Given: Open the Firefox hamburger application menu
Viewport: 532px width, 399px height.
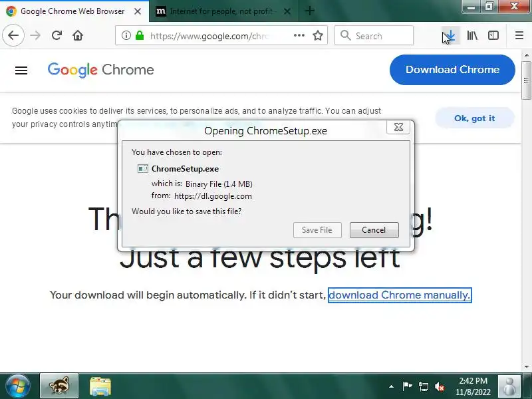Looking at the screenshot, I should [x=519, y=35].
